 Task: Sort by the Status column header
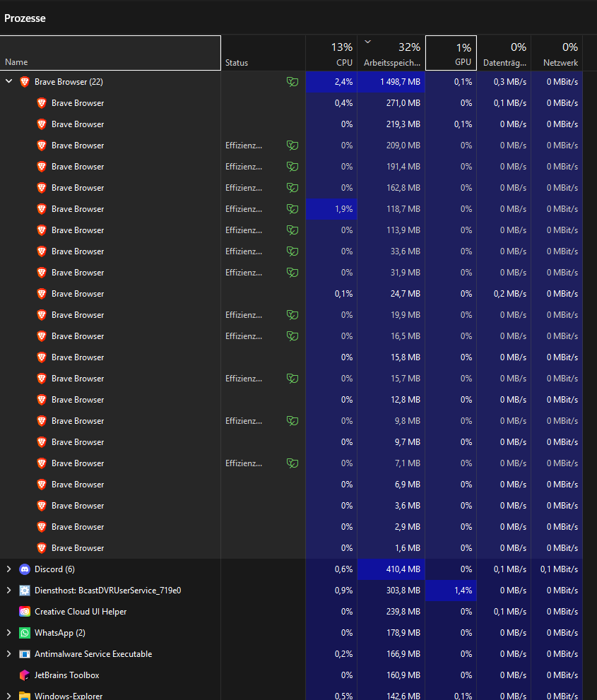tap(263, 53)
